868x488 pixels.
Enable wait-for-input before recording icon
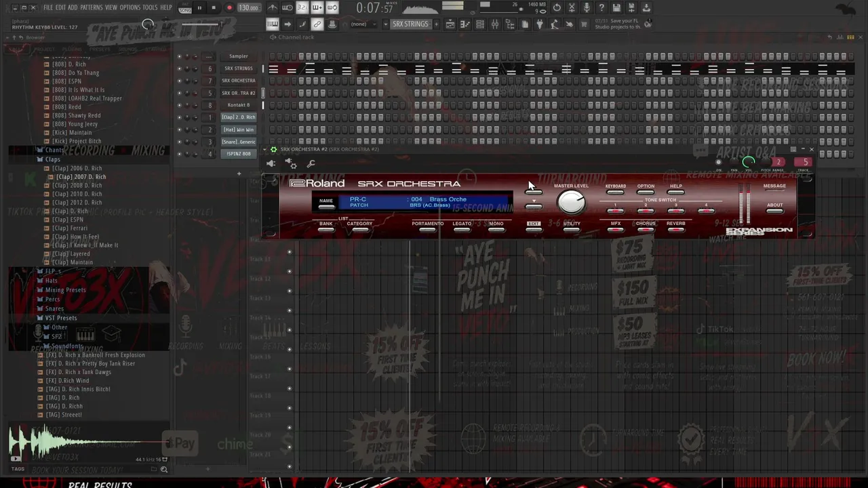point(288,7)
